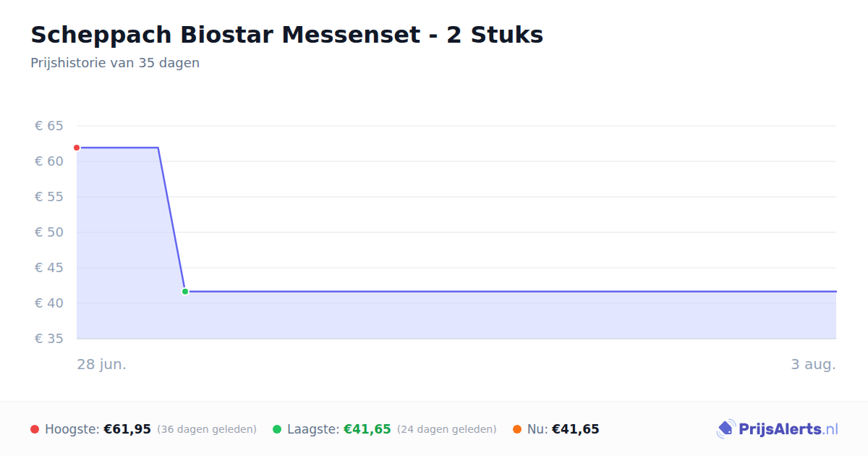868x456 pixels.
Task: Click the red Hoogste legend dot
Action: click(35, 429)
